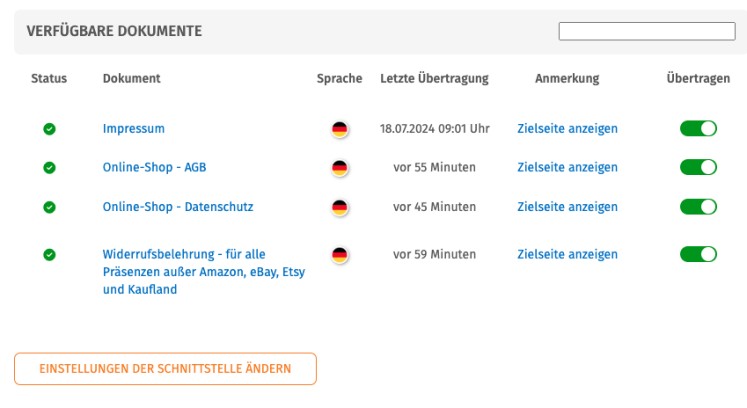
Task: Switch off Online-Shop - Datenschutz transfer
Action: tap(698, 206)
